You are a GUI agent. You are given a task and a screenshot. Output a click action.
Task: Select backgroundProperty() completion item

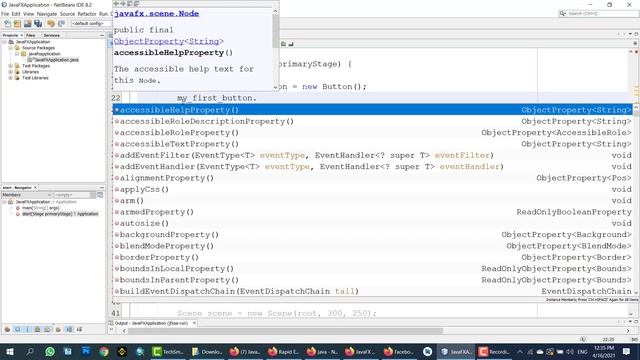(373, 235)
